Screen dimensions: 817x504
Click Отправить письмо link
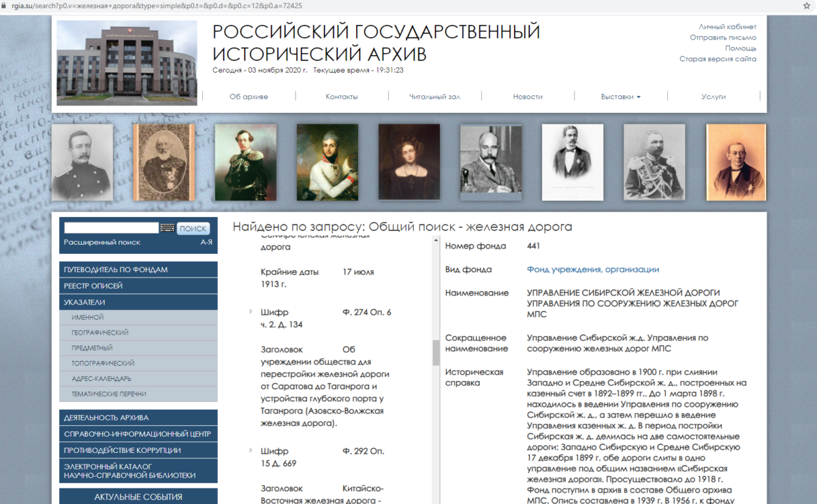723,37
